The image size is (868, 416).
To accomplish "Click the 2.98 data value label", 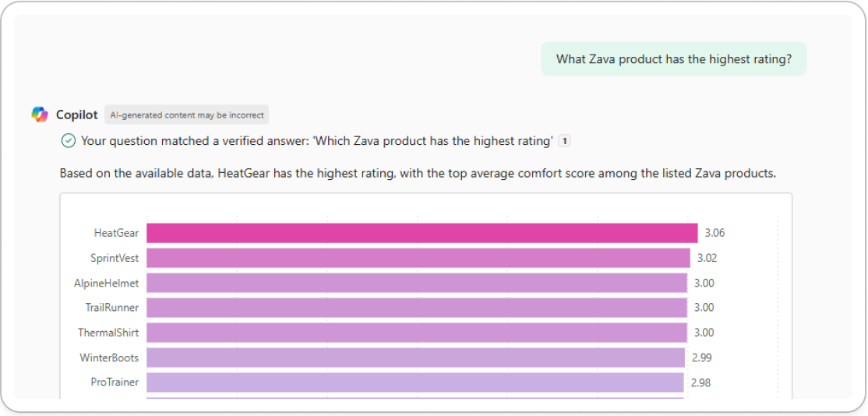I will pos(700,383).
